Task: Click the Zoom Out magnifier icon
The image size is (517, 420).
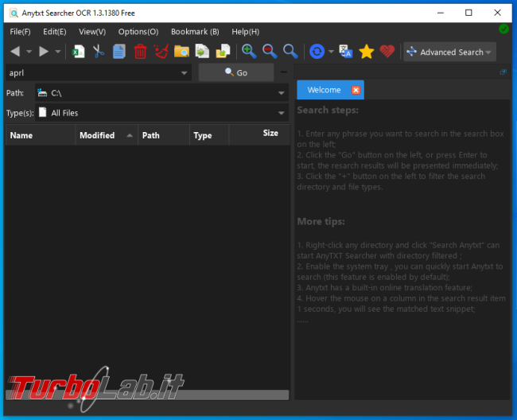Action: click(270, 52)
